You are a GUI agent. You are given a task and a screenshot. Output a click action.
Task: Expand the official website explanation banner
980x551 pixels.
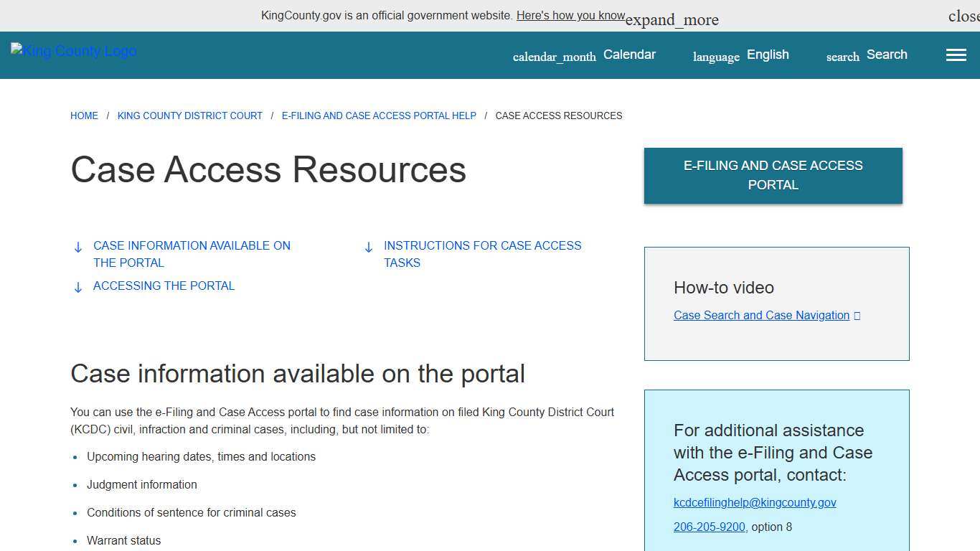click(671, 19)
